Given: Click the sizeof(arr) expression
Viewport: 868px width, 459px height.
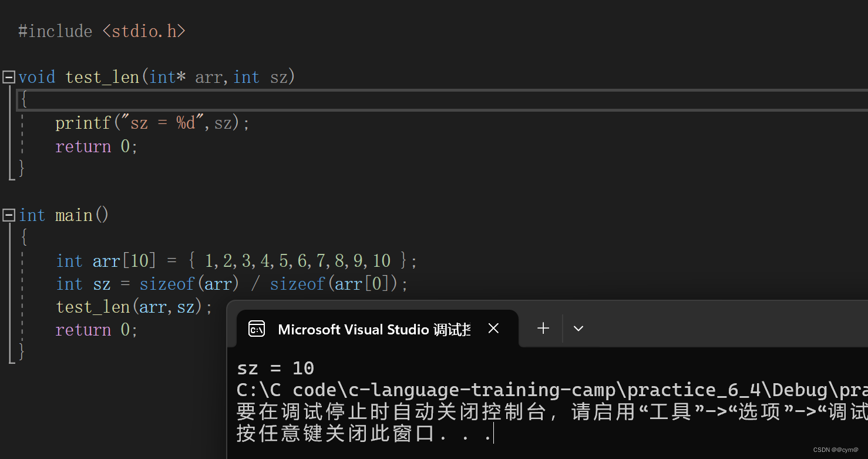Looking at the screenshot, I should [190, 284].
